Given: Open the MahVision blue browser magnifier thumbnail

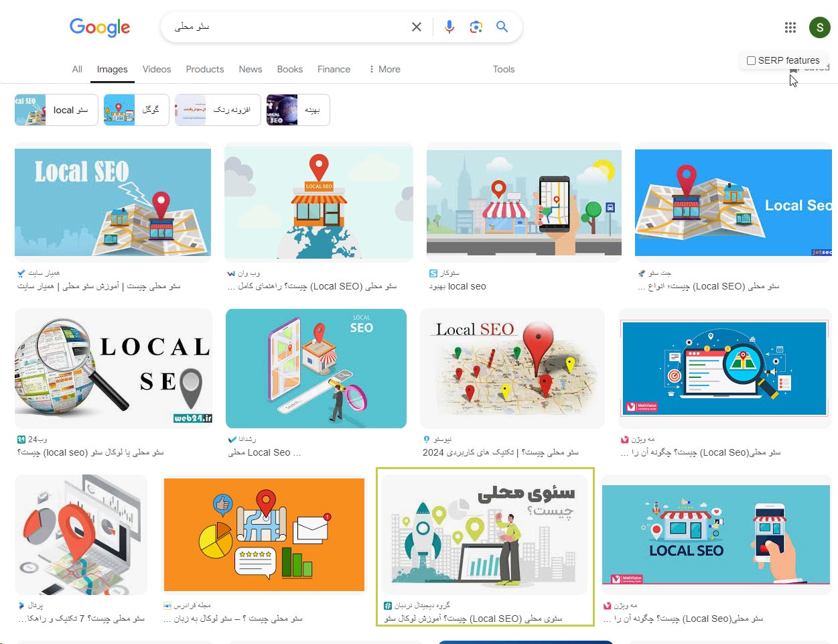Looking at the screenshot, I should tap(725, 369).
